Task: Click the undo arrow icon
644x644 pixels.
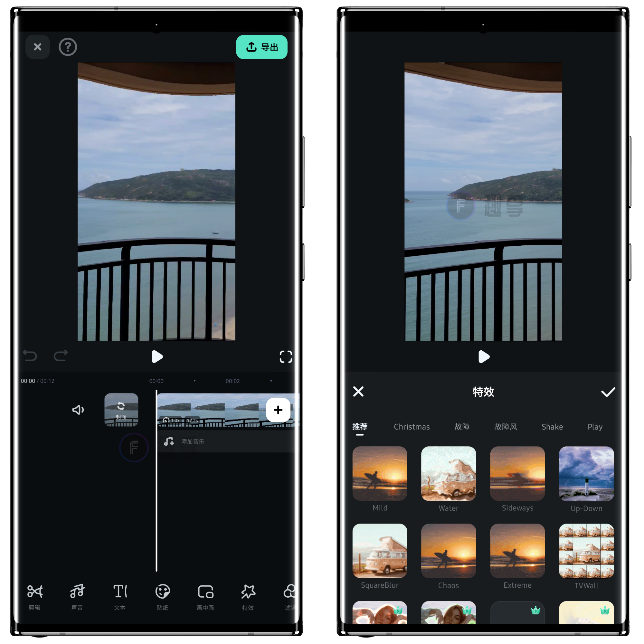Action: click(x=30, y=355)
